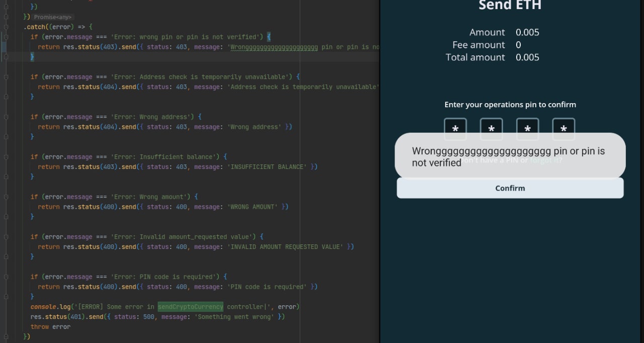Click the fold marker beside Promise<any> hint

coord(6,17)
